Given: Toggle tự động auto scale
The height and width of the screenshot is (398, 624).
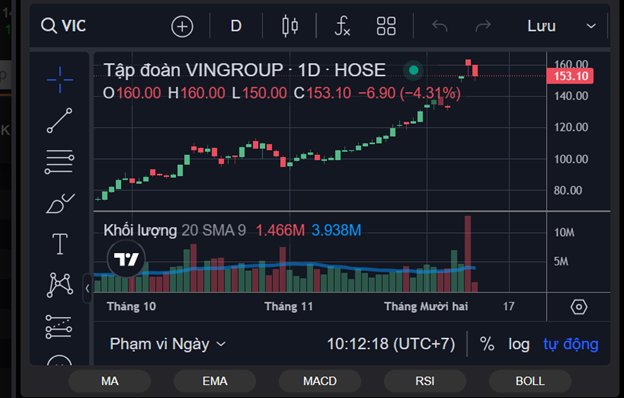Looking at the screenshot, I should (571, 344).
